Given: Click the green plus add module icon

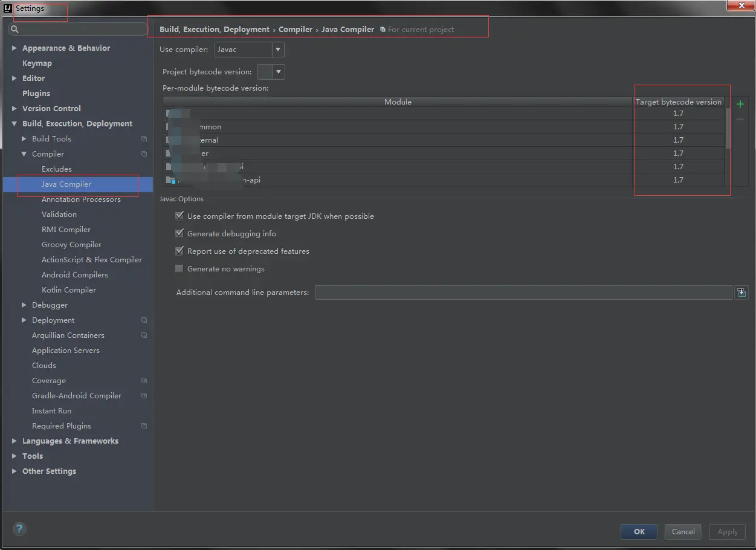Looking at the screenshot, I should click(x=740, y=104).
